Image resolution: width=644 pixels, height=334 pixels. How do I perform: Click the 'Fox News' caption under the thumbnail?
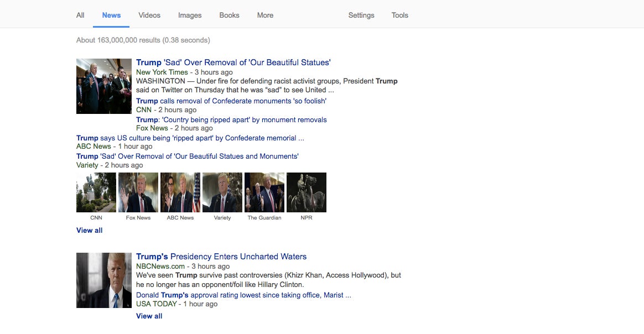tap(138, 218)
